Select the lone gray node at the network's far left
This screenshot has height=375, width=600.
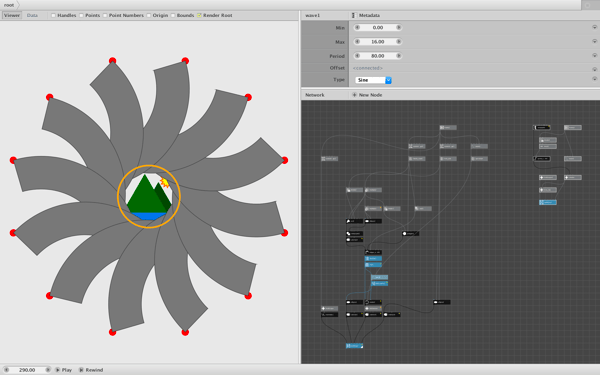(x=329, y=158)
